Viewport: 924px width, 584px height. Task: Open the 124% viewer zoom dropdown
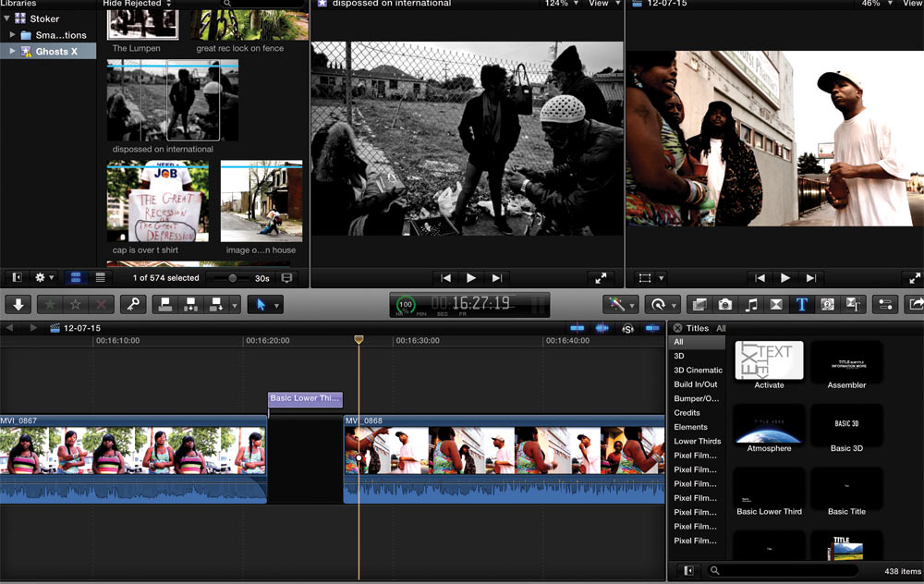560,4
